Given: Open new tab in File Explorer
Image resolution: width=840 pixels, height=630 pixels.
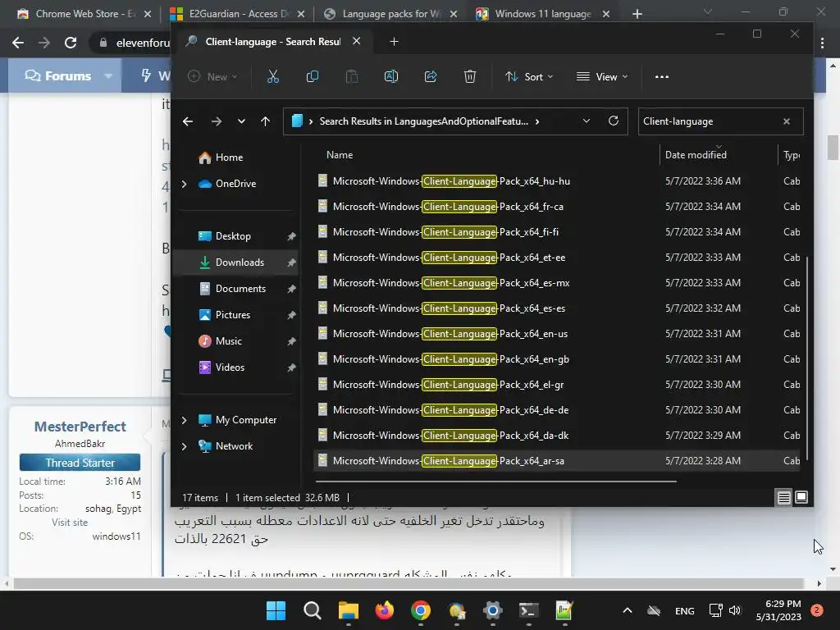Looking at the screenshot, I should coord(394,41).
